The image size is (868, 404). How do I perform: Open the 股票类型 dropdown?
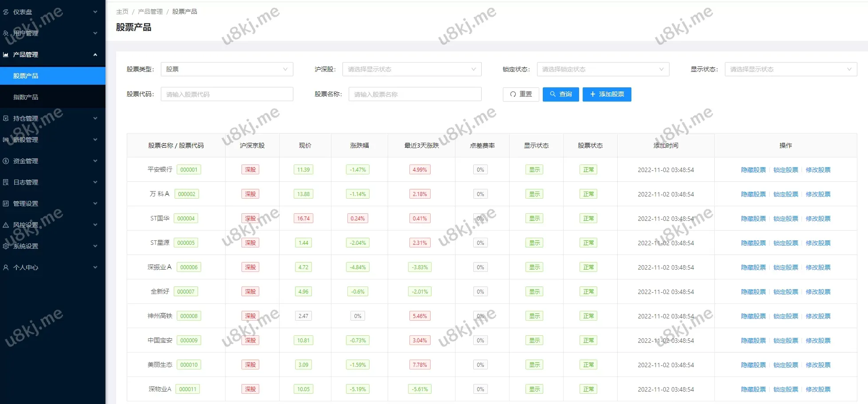[226, 69]
